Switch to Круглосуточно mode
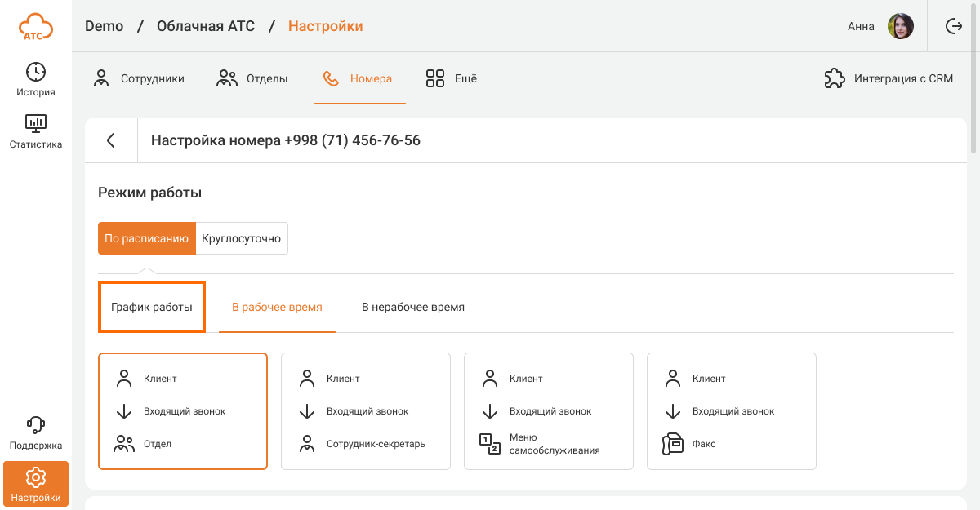This screenshot has width=980, height=510. point(242,238)
